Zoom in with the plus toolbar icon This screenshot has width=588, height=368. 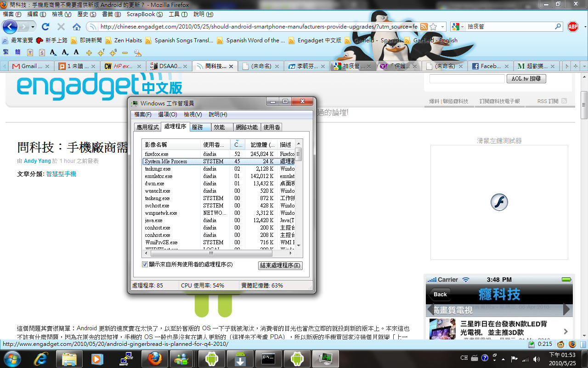[x=89, y=52]
